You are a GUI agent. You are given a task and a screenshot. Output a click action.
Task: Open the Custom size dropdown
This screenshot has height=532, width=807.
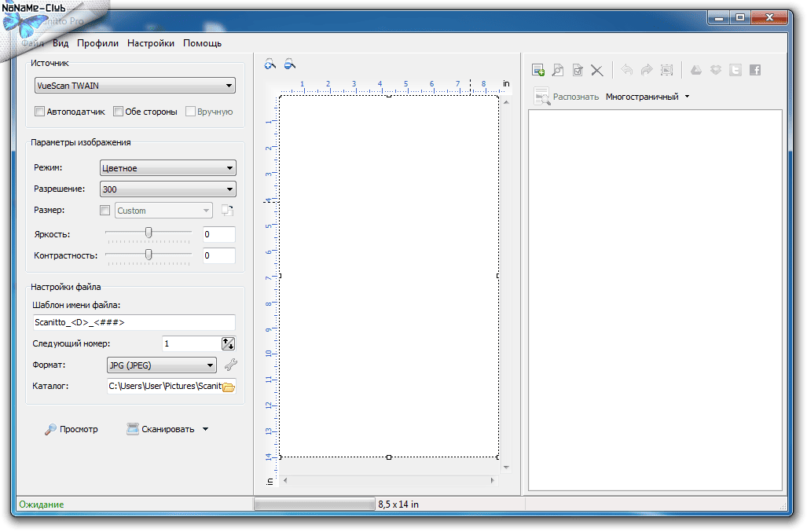(163, 211)
